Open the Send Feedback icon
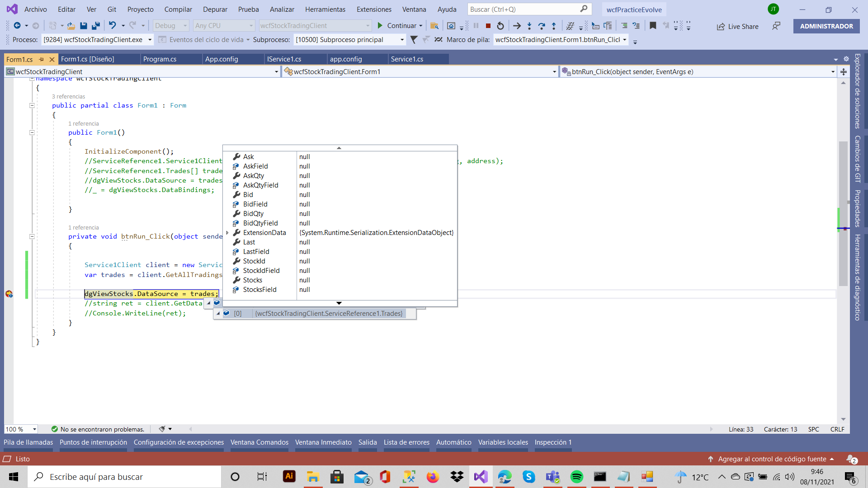The width and height of the screenshot is (868, 488). coord(776,26)
